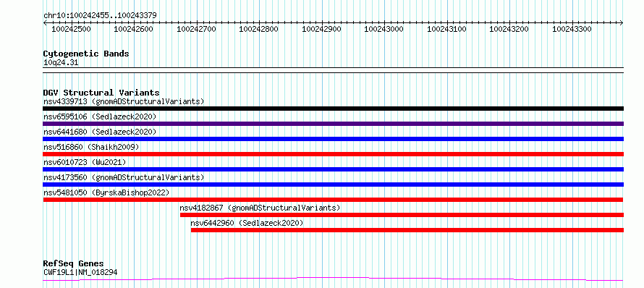Click the black nsv4339713 variant bar
The image size is (644, 288).
tap(333, 109)
